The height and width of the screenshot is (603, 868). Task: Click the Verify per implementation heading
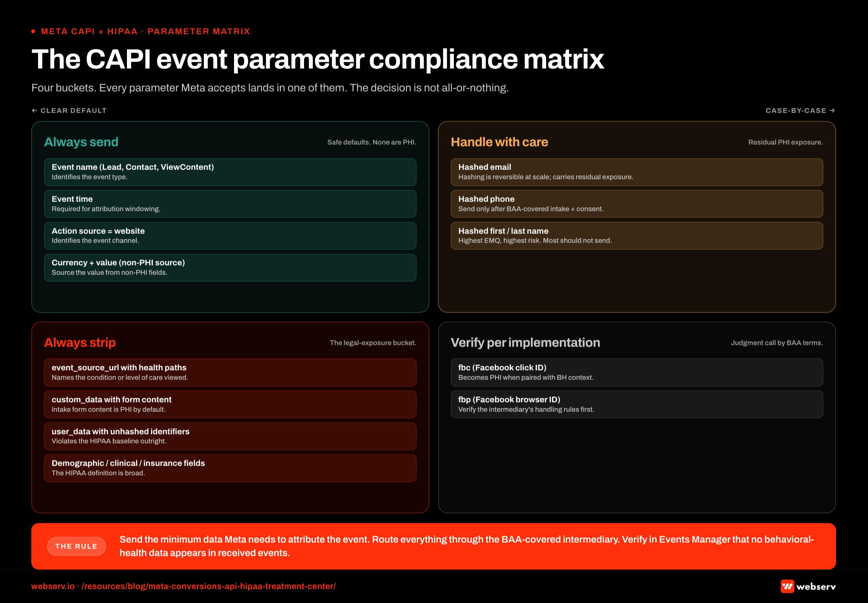click(x=526, y=342)
